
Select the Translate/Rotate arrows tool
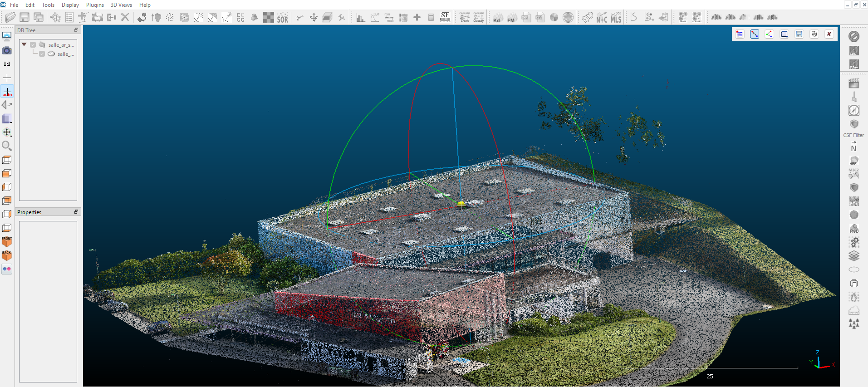point(314,17)
